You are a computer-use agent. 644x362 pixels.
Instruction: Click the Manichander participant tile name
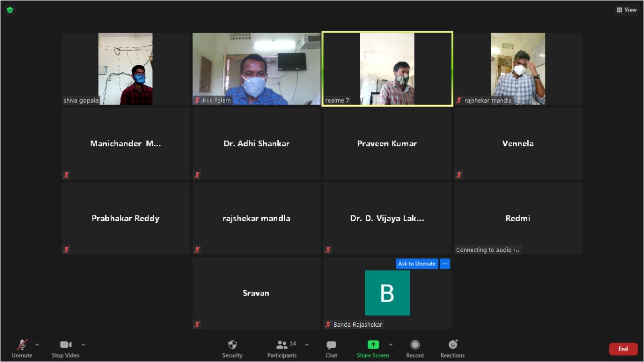click(126, 143)
